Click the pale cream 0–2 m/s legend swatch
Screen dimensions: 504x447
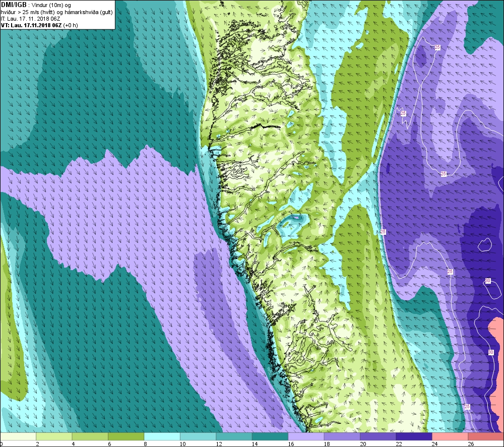click(18, 436)
